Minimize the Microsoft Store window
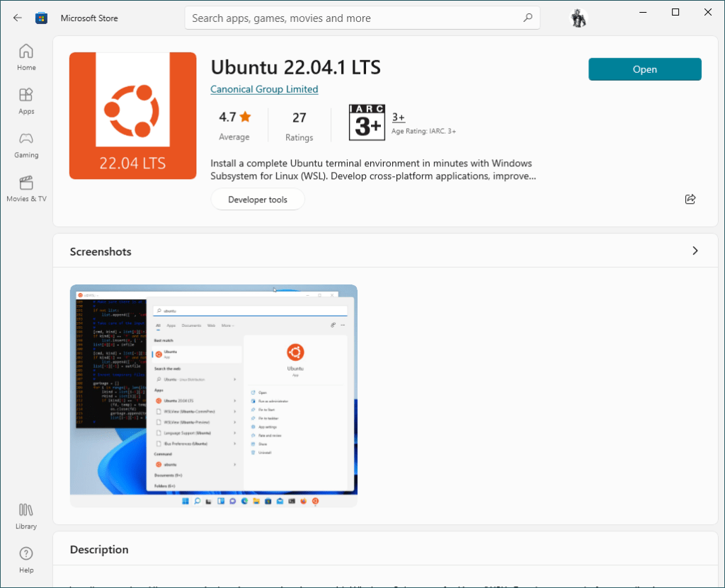725x588 pixels. click(643, 13)
